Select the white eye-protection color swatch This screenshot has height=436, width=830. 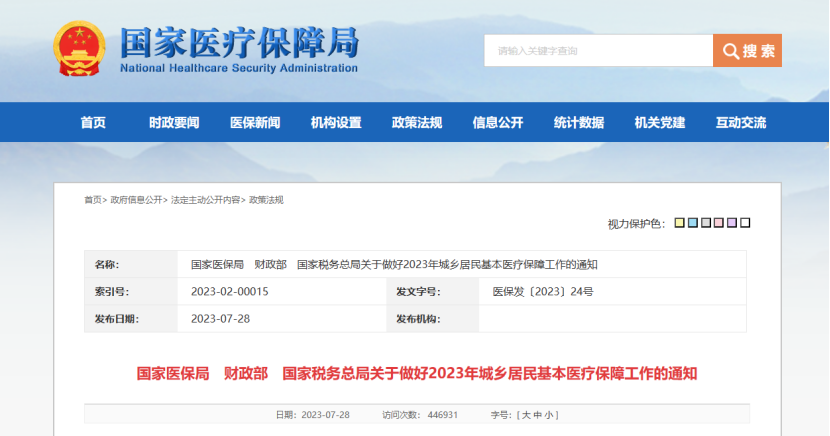click(745, 223)
